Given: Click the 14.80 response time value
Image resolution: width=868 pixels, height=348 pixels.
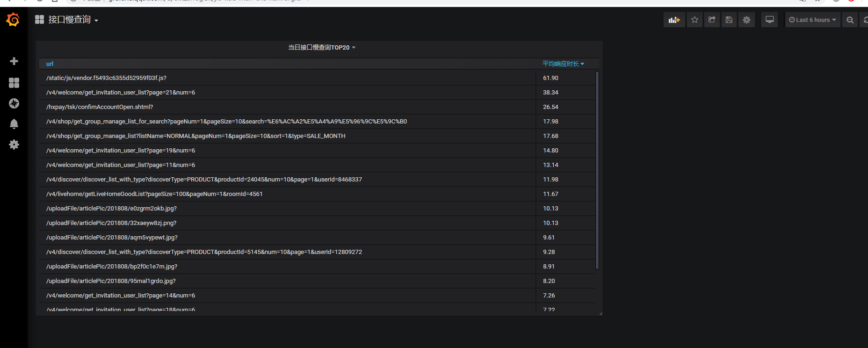Looking at the screenshot, I should point(550,150).
